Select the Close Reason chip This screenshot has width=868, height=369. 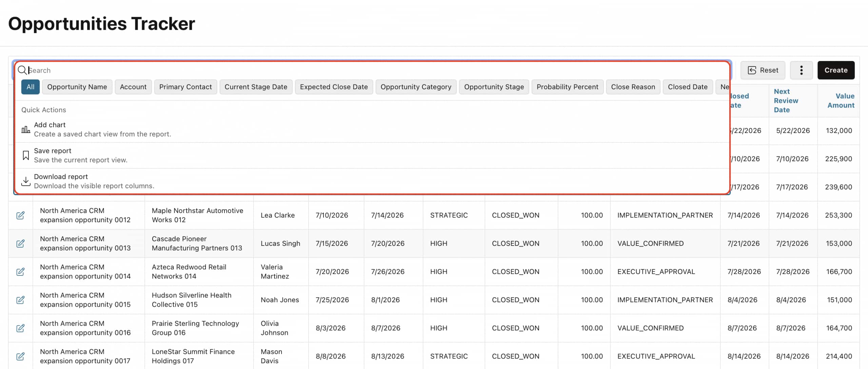click(633, 87)
